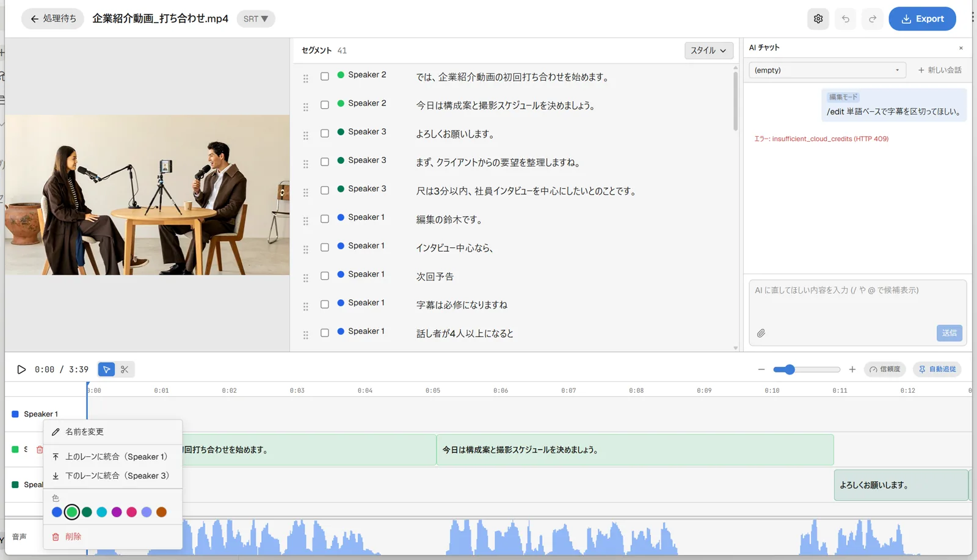Select 上のレーンに統合 (Speaker 1)

pos(113,457)
